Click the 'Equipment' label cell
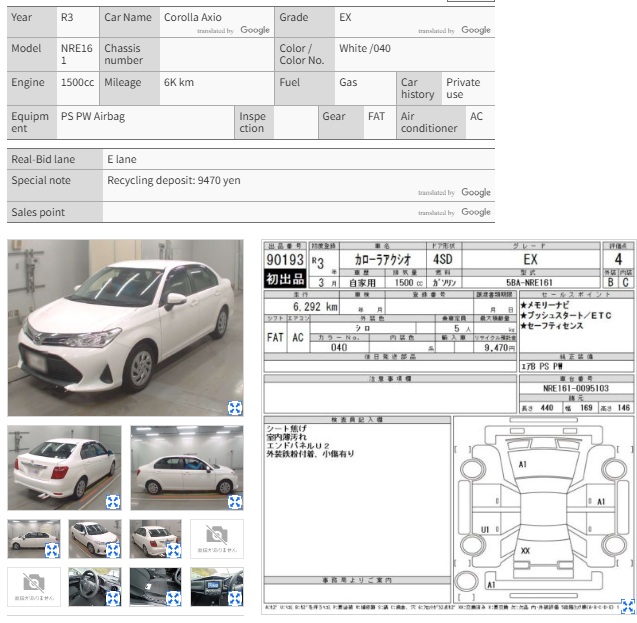This screenshot has width=637, height=623. [32, 122]
